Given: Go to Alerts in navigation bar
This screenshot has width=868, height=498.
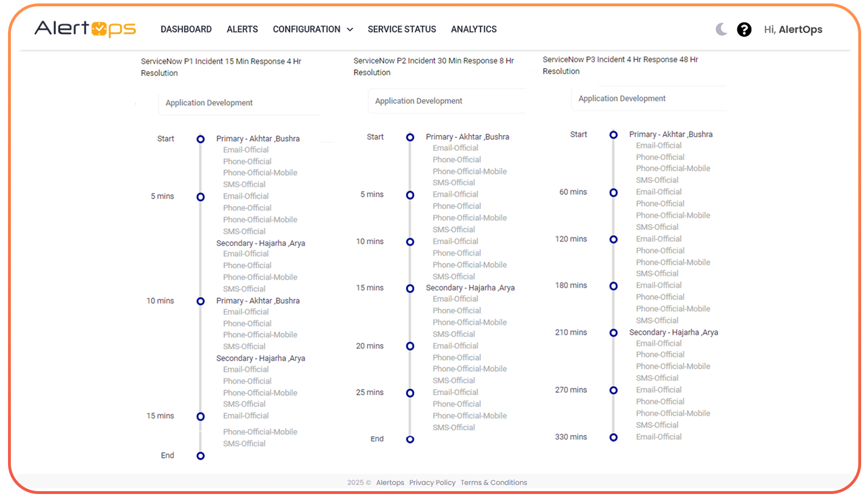Looking at the screenshot, I should 242,29.
